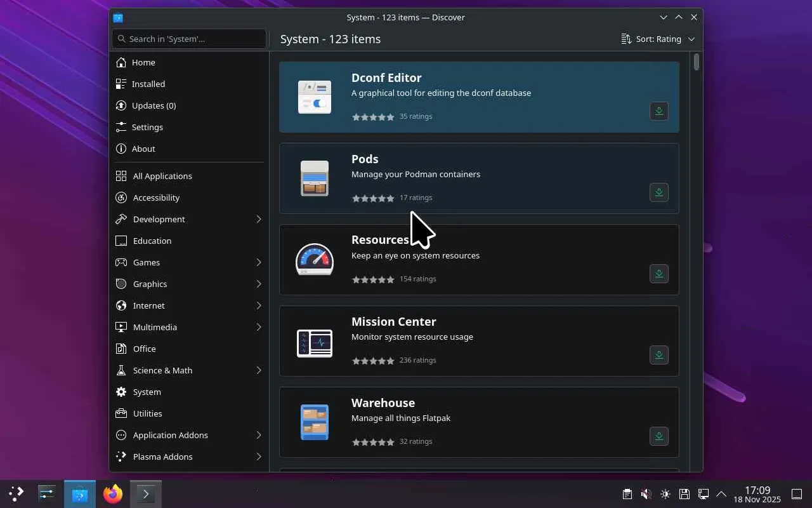Select the System category gear icon
Screen dimensions: 812x508
(x=121, y=392)
